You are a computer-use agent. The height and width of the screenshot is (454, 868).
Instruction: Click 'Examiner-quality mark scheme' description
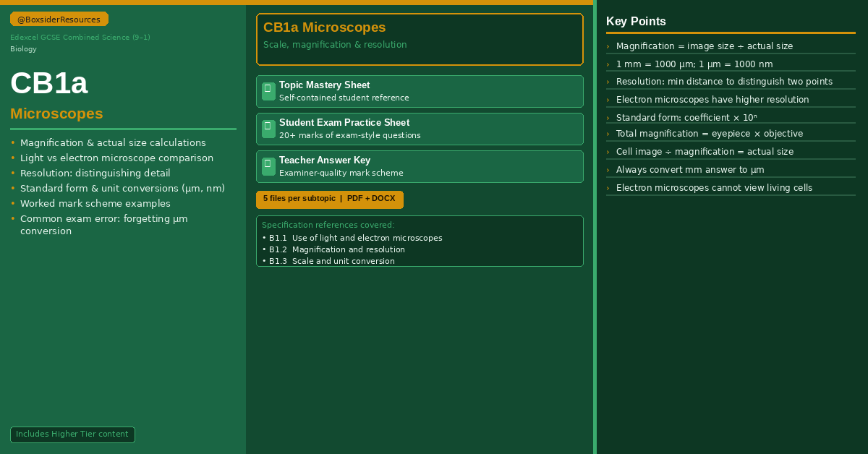[x=341, y=174]
